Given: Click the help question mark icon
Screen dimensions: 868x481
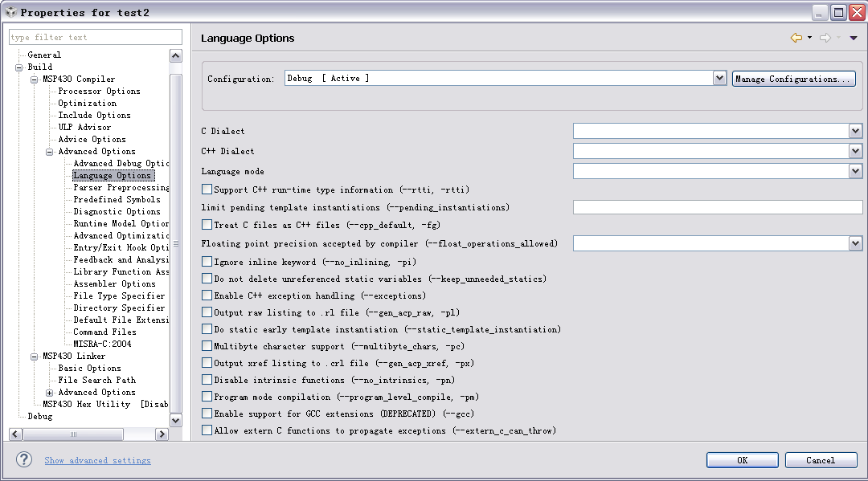Looking at the screenshot, I should click(27, 459).
